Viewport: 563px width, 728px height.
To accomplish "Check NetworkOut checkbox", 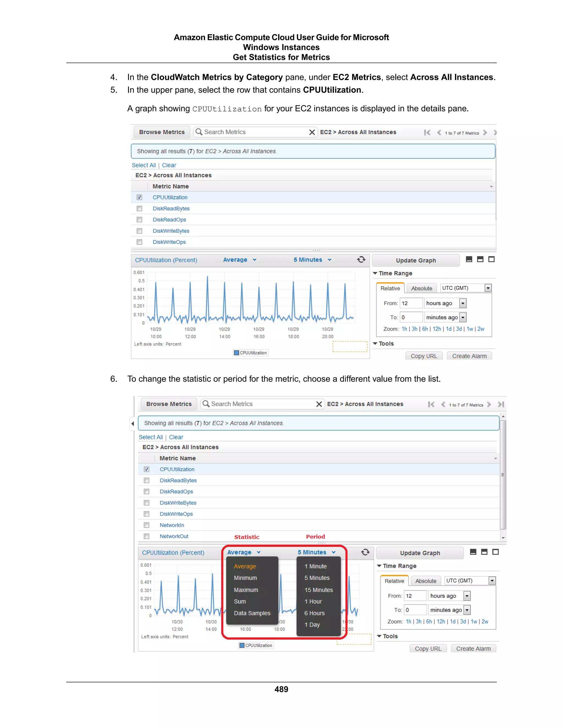I will [x=147, y=536].
